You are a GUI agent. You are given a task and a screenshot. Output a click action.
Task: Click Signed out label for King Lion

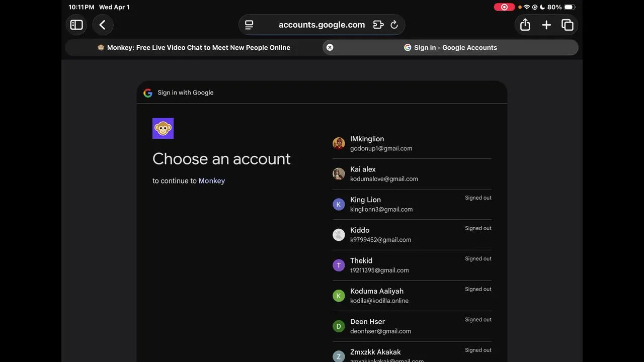pos(478,198)
